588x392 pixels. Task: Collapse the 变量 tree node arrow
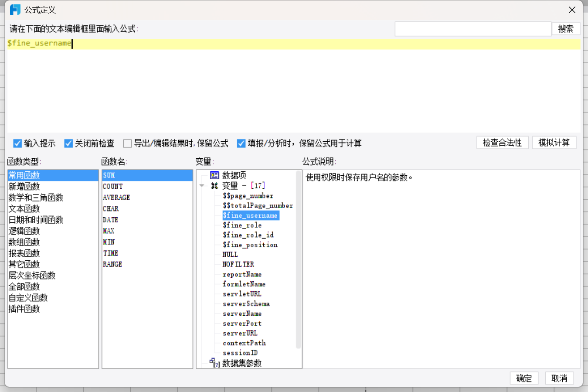click(x=202, y=186)
